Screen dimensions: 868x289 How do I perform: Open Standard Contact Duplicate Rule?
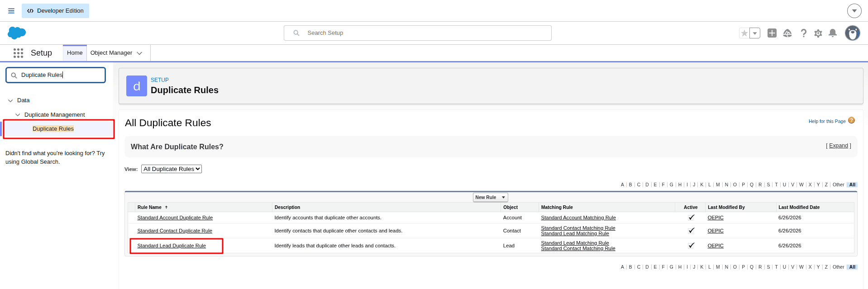pyautogui.click(x=174, y=231)
